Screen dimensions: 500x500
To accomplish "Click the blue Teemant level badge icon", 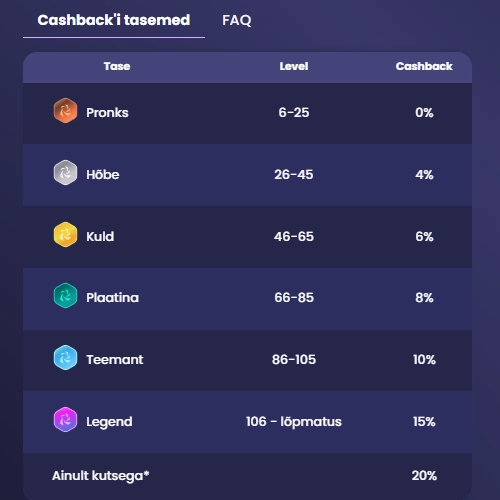I will [x=65, y=357].
